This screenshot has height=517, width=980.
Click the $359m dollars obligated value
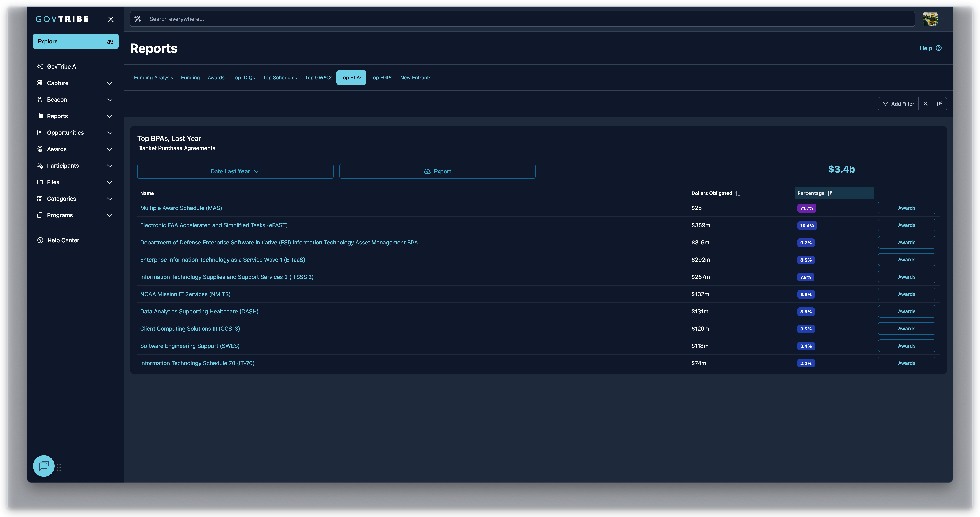pyautogui.click(x=701, y=225)
